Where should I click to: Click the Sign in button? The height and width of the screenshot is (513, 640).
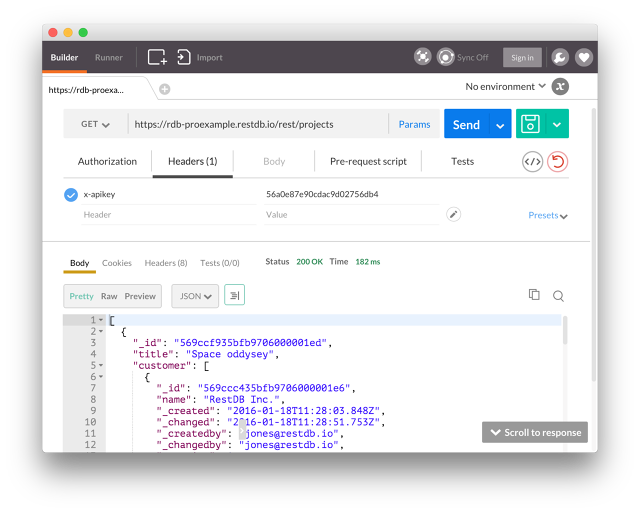(x=522, y=58)
